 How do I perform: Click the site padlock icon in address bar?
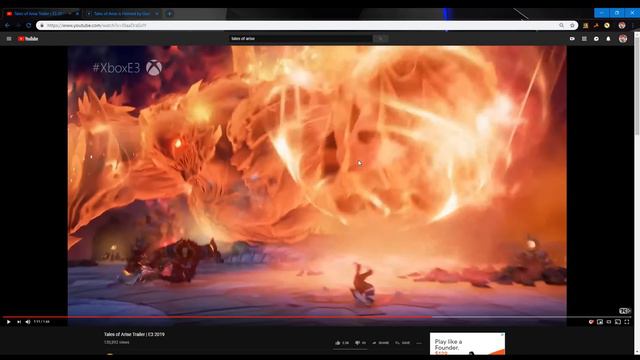[42, 25]
